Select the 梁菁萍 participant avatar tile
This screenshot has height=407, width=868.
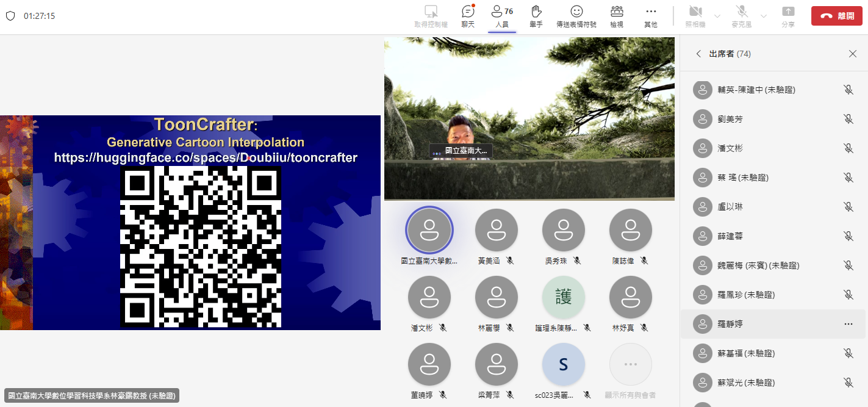tap(497, 364)
